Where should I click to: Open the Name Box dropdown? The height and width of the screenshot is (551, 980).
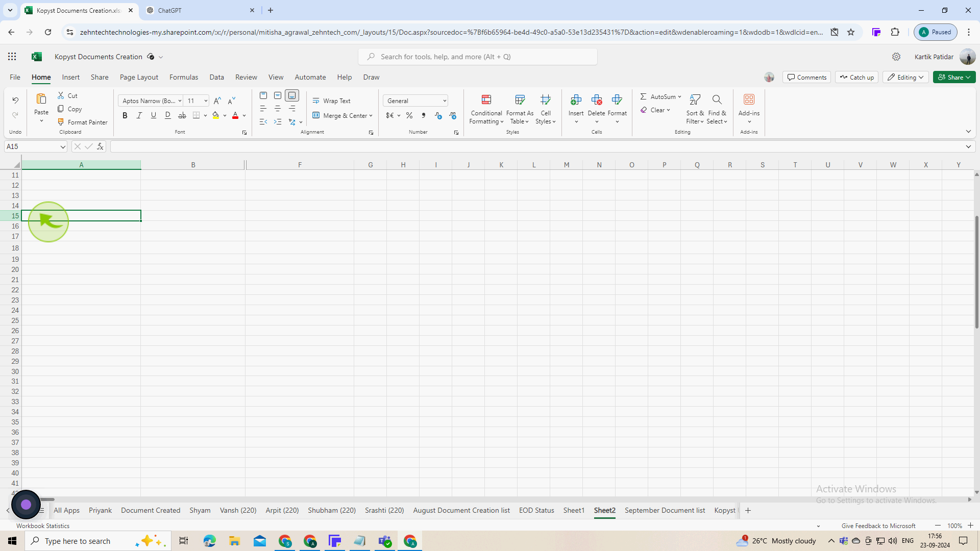(x=63, y=147)
